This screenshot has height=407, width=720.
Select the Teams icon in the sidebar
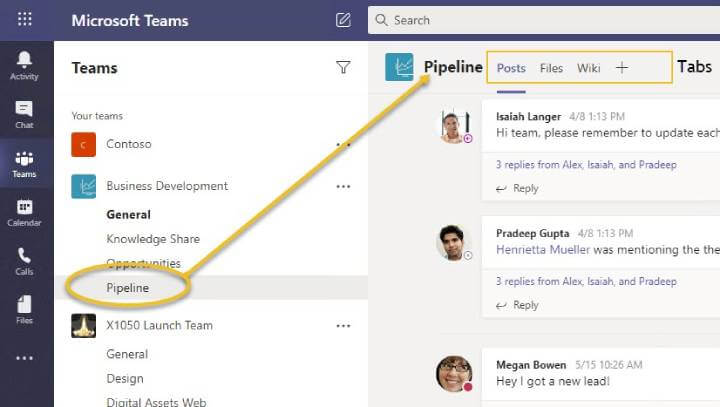point(24,164)
